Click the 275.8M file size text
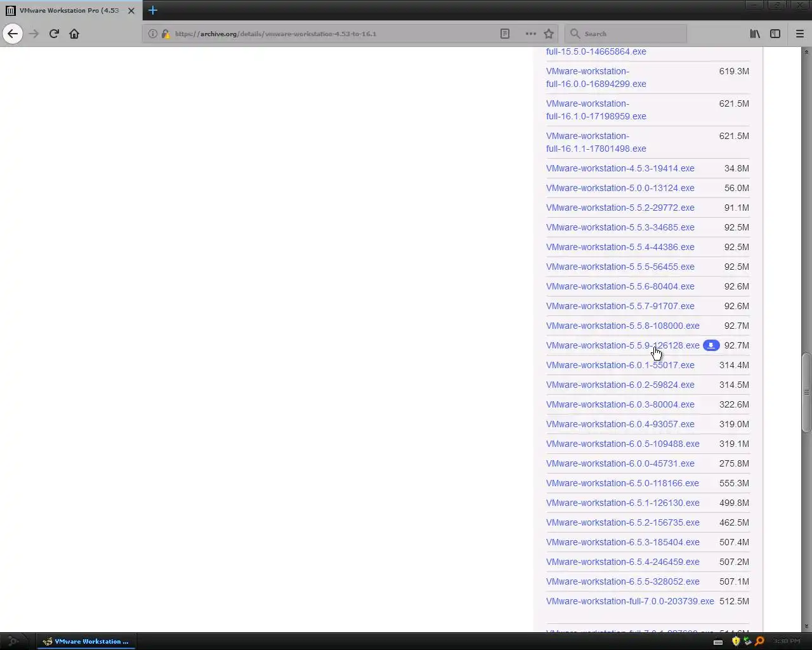 pos(734,463)
